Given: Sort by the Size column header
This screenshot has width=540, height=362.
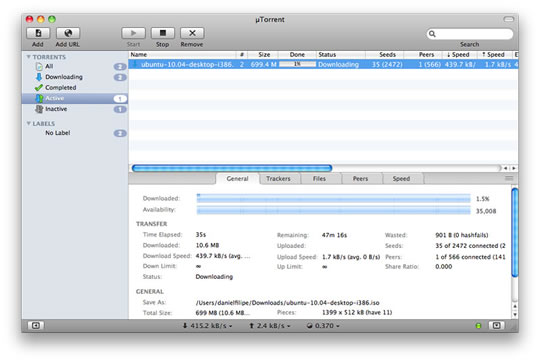Looking at the screenshot, I should coord(264,54).
